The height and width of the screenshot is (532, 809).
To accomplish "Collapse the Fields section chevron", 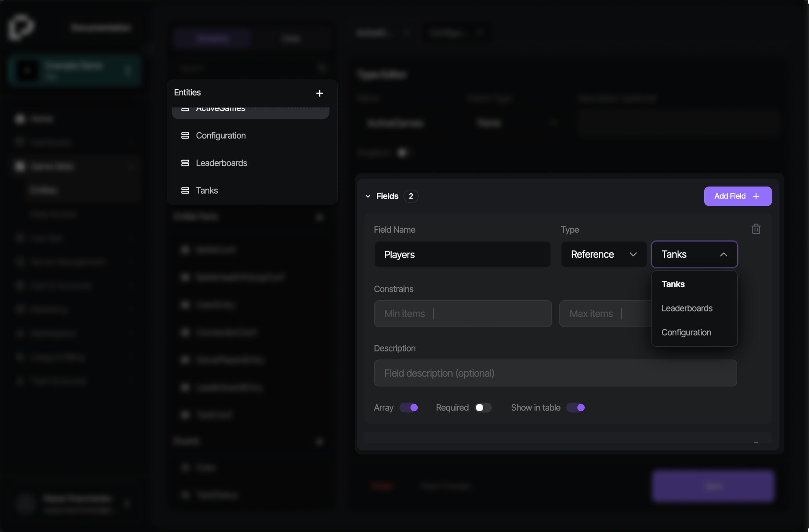I will click(368, 196).
